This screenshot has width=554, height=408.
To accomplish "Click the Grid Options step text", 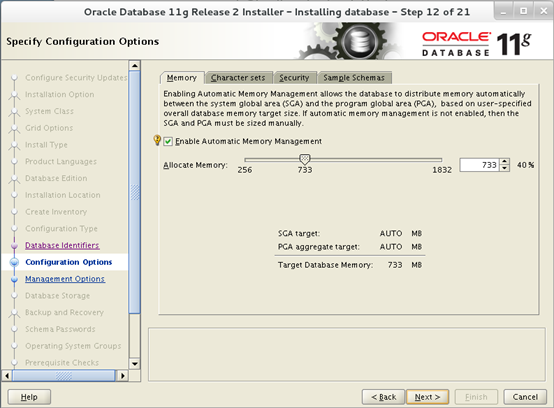I will point(49,128).
